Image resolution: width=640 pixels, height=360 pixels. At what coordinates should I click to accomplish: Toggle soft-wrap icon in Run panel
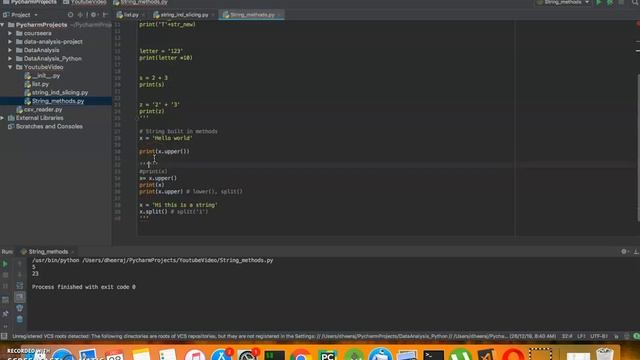coord(20,286)
